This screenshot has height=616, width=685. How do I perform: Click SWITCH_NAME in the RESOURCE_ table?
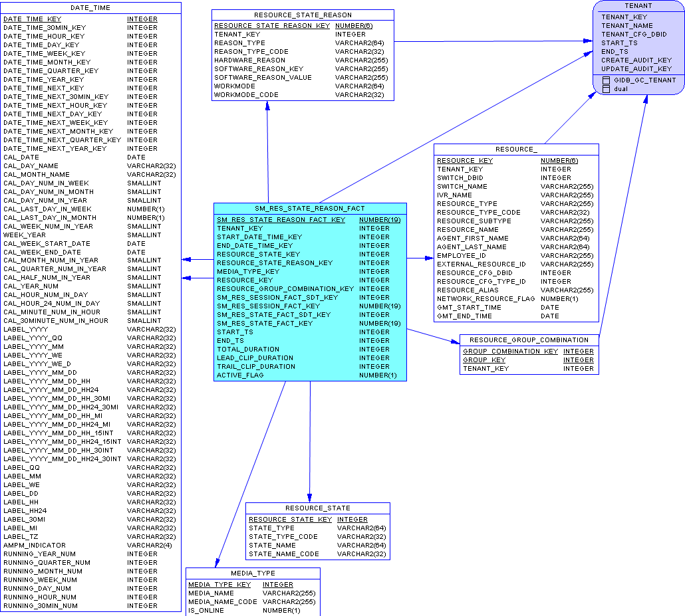pyautogui.click(x=462, y=187)
